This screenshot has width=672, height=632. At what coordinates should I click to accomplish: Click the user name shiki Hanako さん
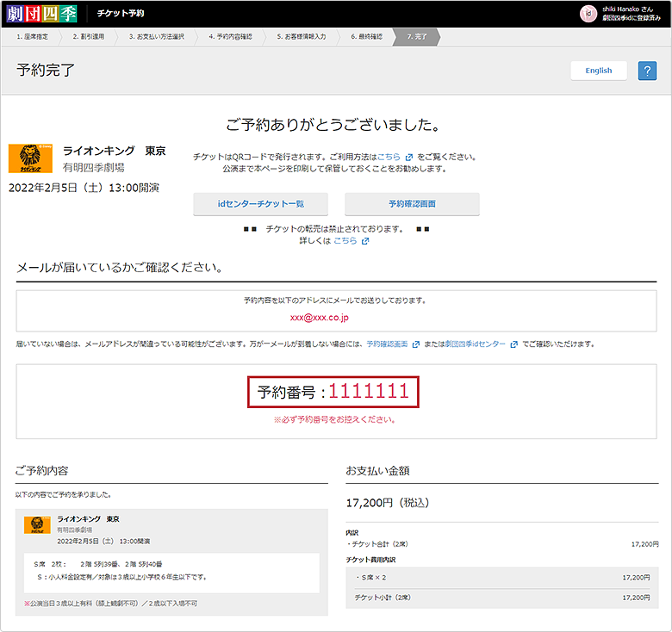(628, 9)
